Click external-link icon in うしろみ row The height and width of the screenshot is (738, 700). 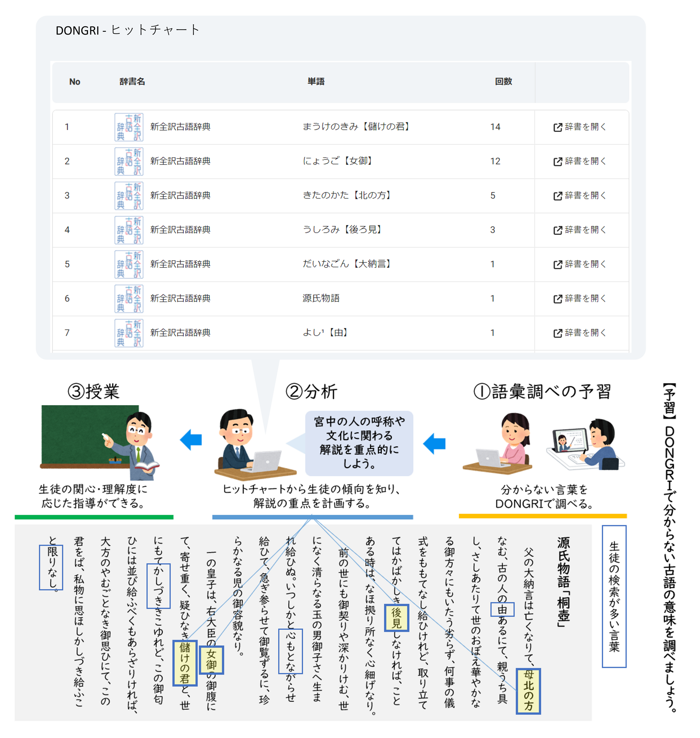(x=558, y=230)
